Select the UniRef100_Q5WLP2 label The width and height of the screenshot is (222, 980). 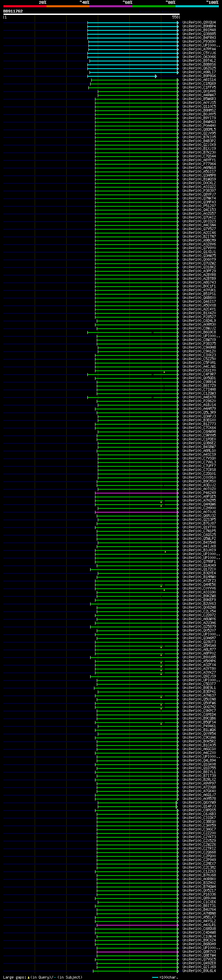tap(199, 539)
